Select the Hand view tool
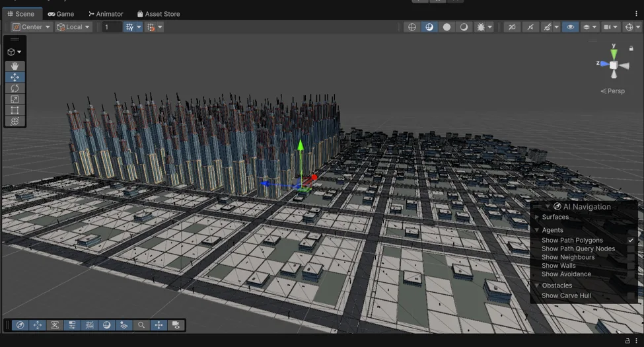The image size is (644, 347). 15,66
